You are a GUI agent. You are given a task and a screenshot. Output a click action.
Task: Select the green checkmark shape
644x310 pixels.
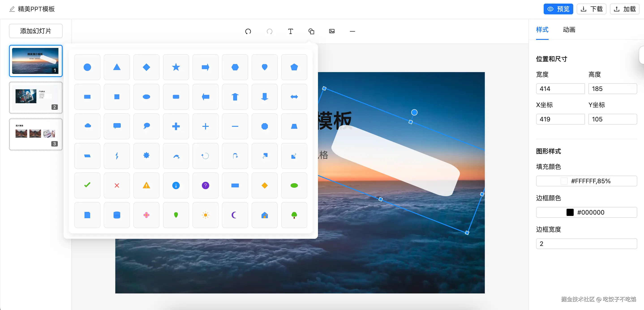87,185
